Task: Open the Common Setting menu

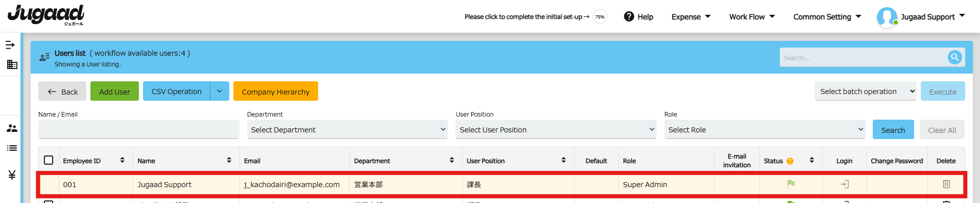Action: click(x=827, y=17)
